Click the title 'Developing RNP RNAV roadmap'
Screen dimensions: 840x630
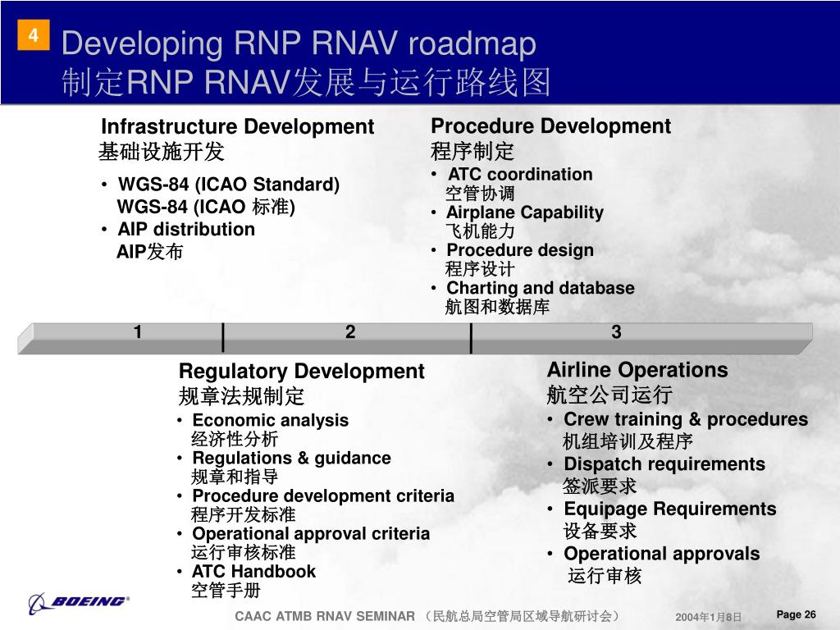299,43
